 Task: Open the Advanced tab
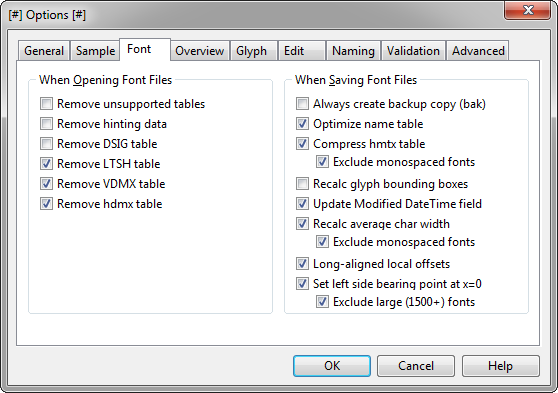(478, 51)
